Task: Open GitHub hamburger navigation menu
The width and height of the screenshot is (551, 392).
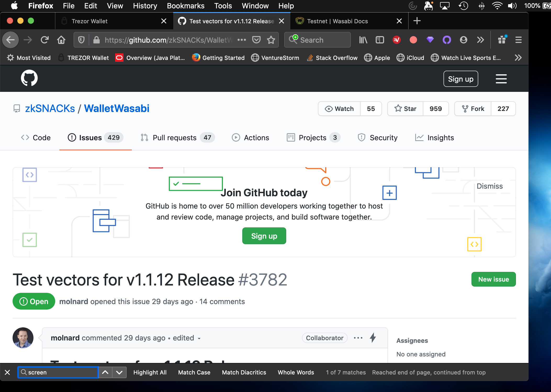Action: click(501, 79)
